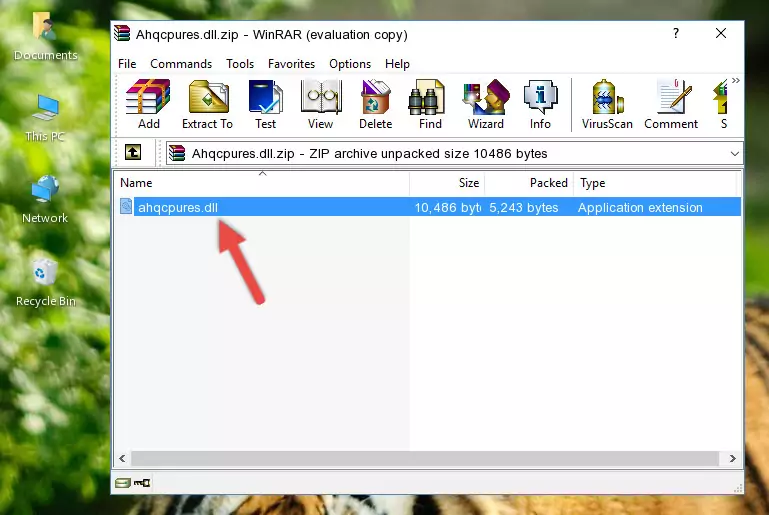Click the WinRAR title bar help question mark
Viewport: 769px width, 515px height.
(676, 33)
